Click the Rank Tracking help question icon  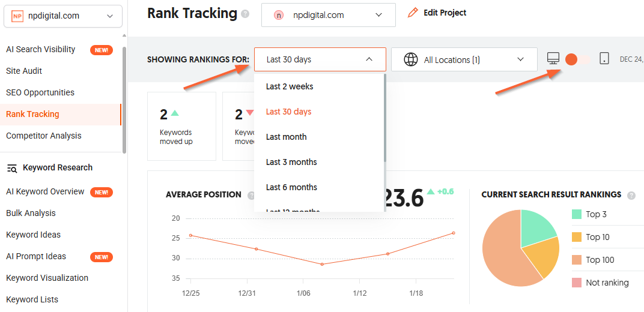click(x=245, y=14)
